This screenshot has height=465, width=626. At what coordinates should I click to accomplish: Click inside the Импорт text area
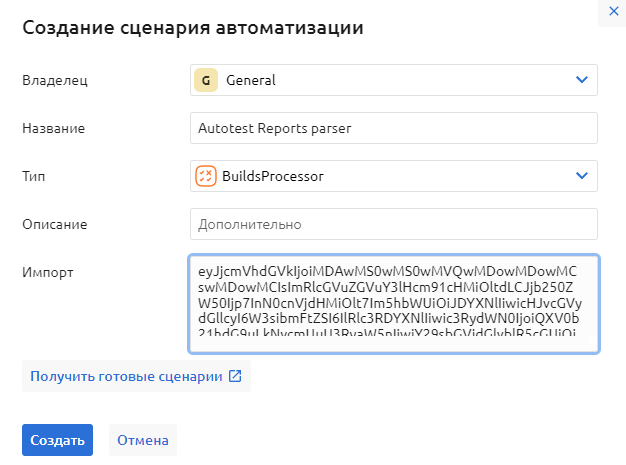click(x=393, y=304)
